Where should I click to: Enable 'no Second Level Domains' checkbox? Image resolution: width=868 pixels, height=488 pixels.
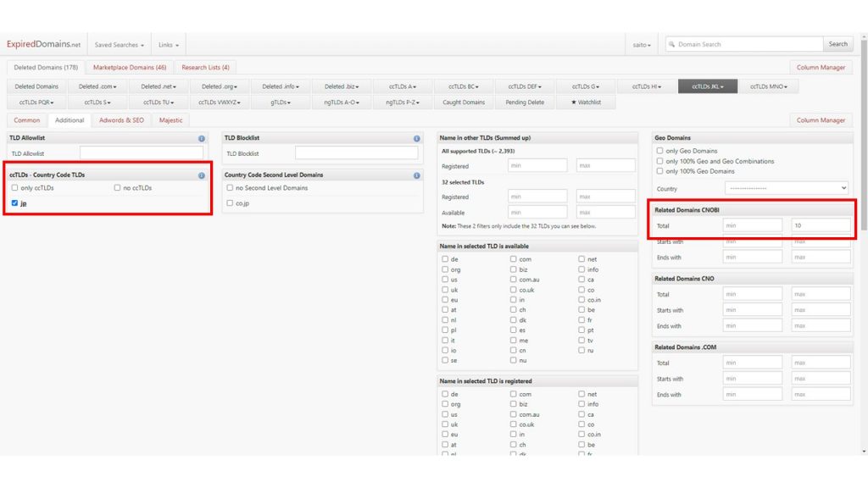tap(230, 188)
